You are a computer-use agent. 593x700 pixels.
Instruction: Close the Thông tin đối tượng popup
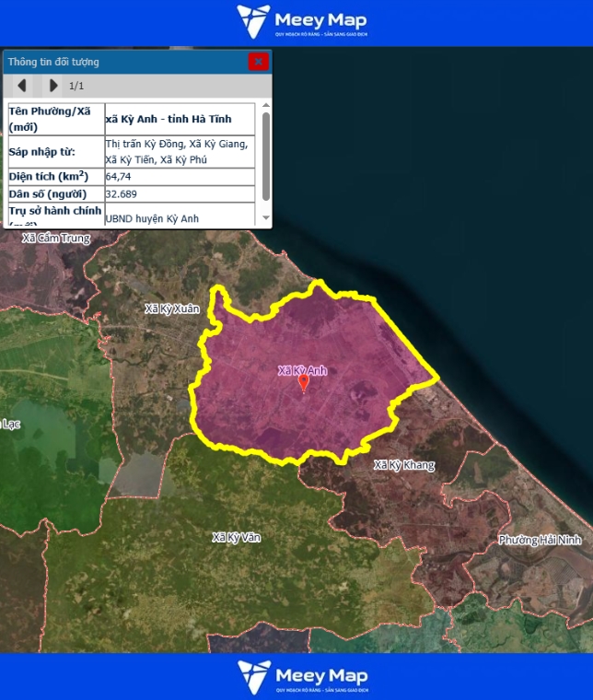click(258, 62)
